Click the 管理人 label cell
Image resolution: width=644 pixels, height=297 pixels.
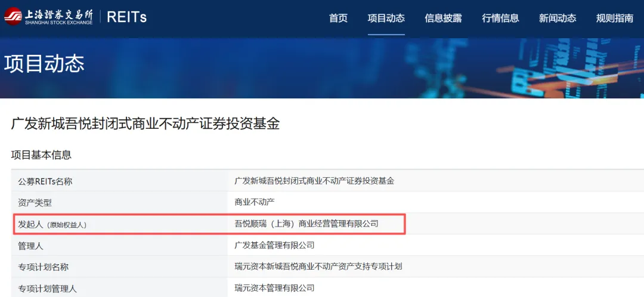pos(119,246)
